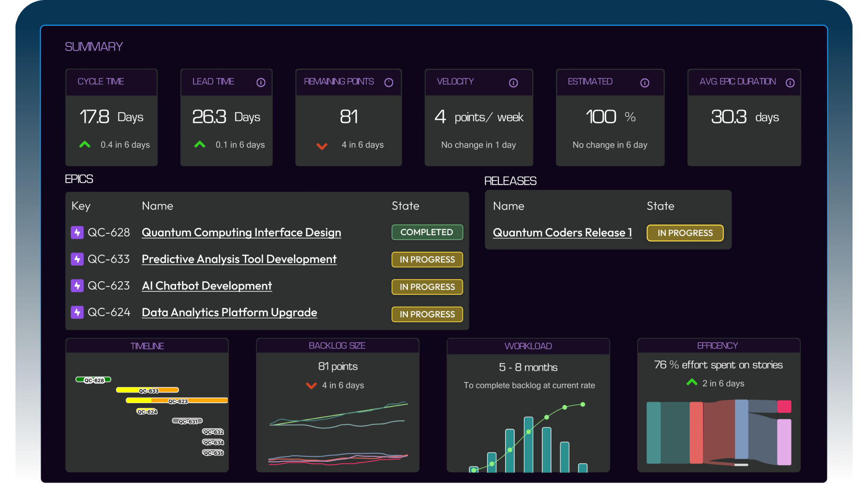This screenshot has width=868, height=484.
Task: Click the Lead Time info icon
Action: tap(261, 83)
